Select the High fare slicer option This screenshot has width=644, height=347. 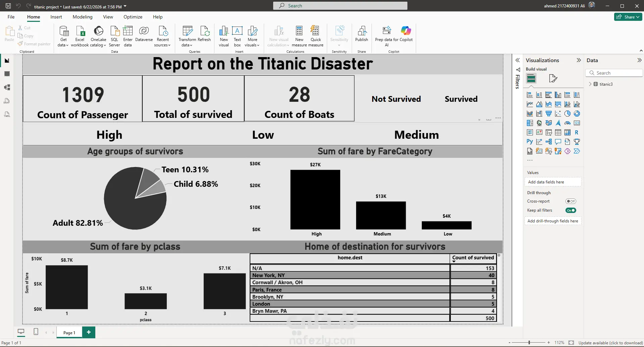point(109,135)
